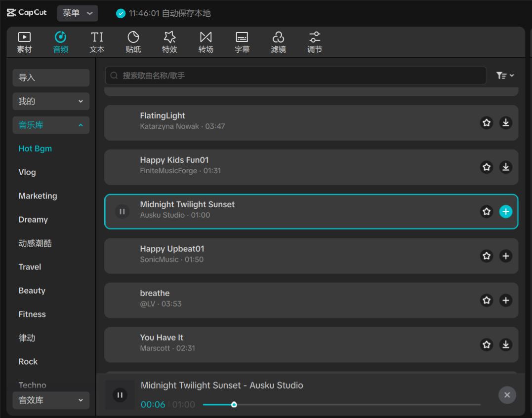Open the 调节 adjustment panel
The height and width of the screenshot is (418, 532).
(315, 42)
